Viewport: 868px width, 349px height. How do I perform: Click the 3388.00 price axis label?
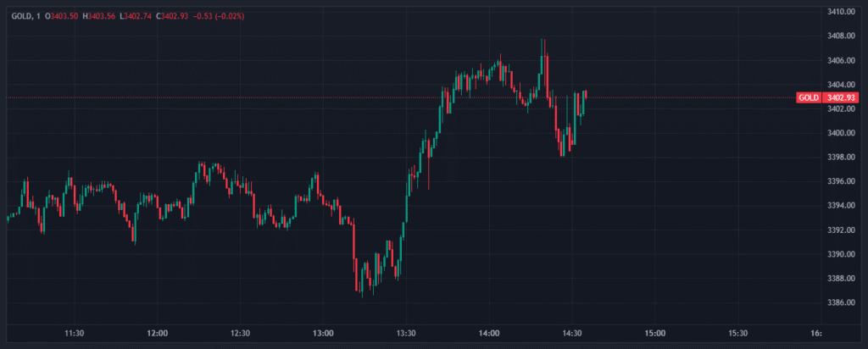pos(841,279)
